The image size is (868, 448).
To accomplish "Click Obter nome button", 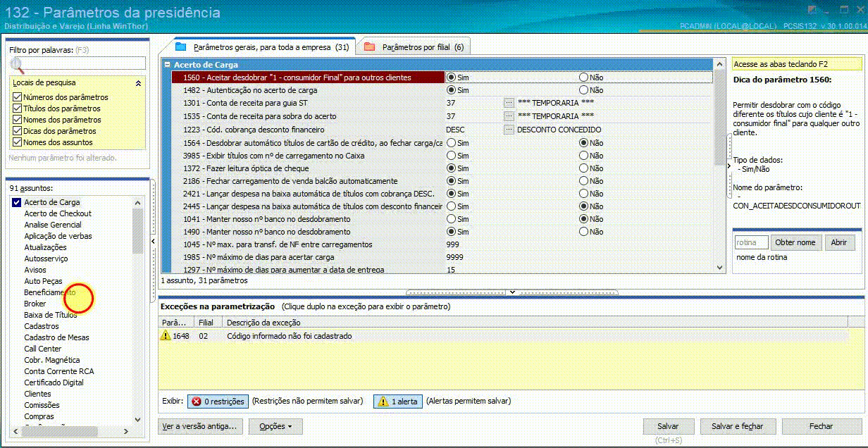I will pyautogui.click(x=795, y=242).
